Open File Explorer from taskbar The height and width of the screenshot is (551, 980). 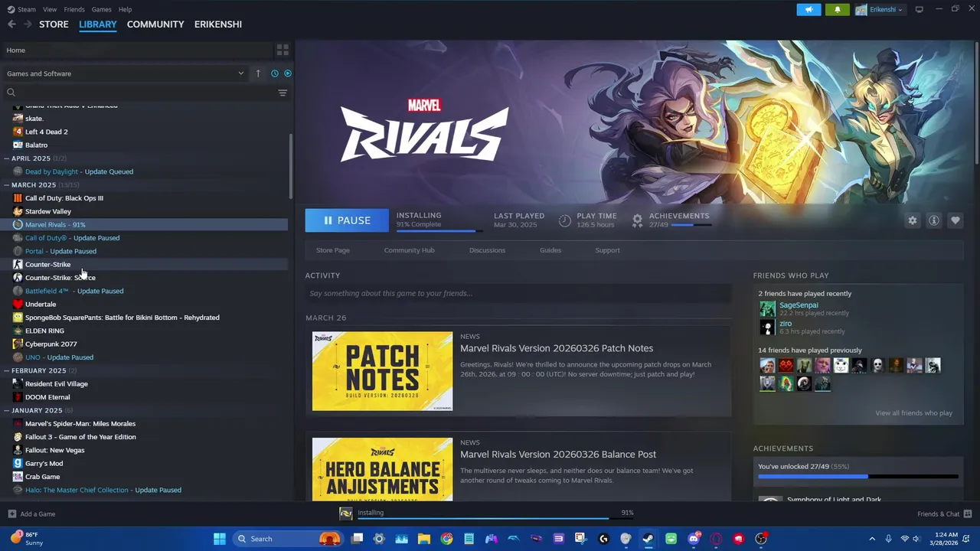(x=424, y=539)
